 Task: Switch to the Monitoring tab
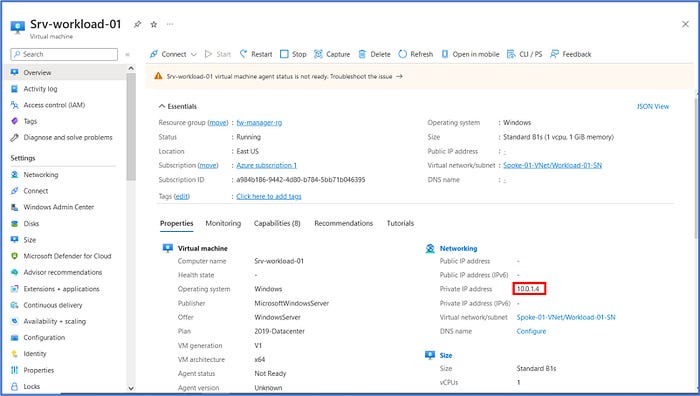pos(223,223)
